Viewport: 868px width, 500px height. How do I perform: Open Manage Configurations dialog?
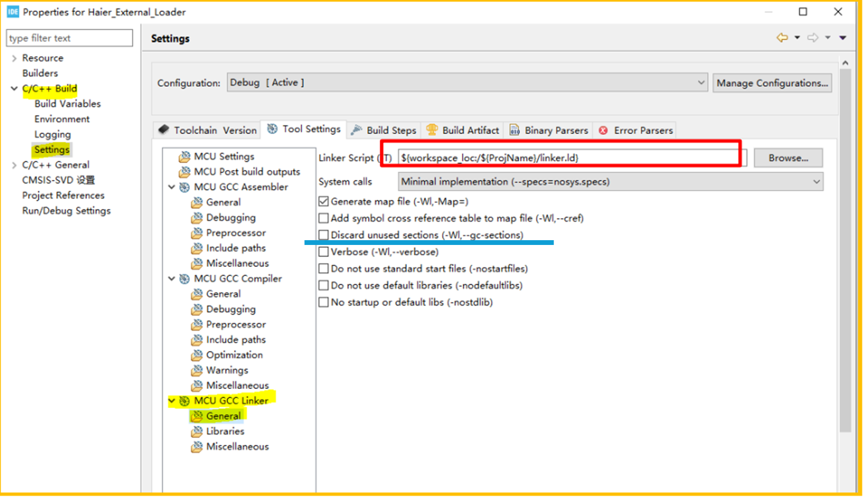(772, 82)
